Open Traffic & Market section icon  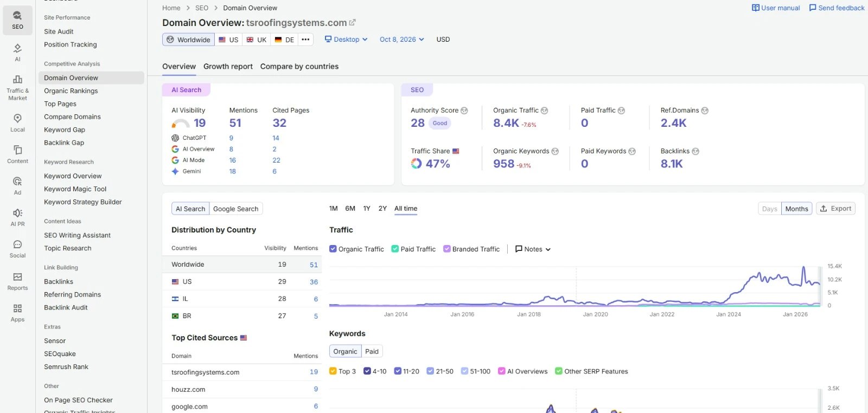click(x=17, y=80)
